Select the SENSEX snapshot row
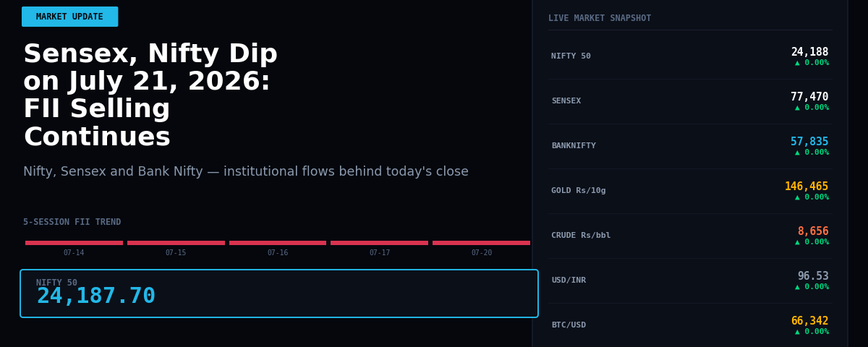868x347 pixels. click(690, 101)
